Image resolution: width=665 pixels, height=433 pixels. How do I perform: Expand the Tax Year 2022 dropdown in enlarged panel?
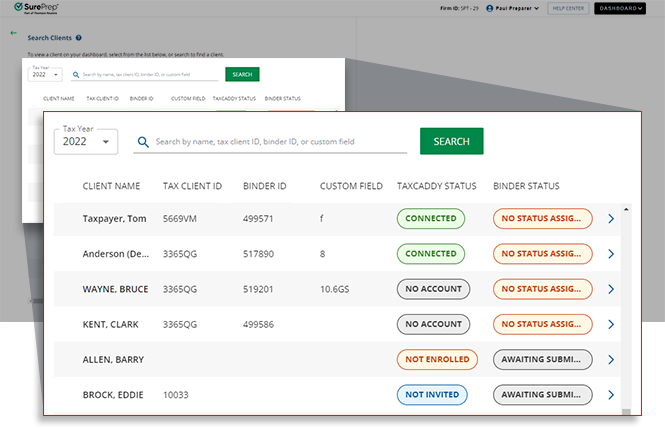[86, 142]
